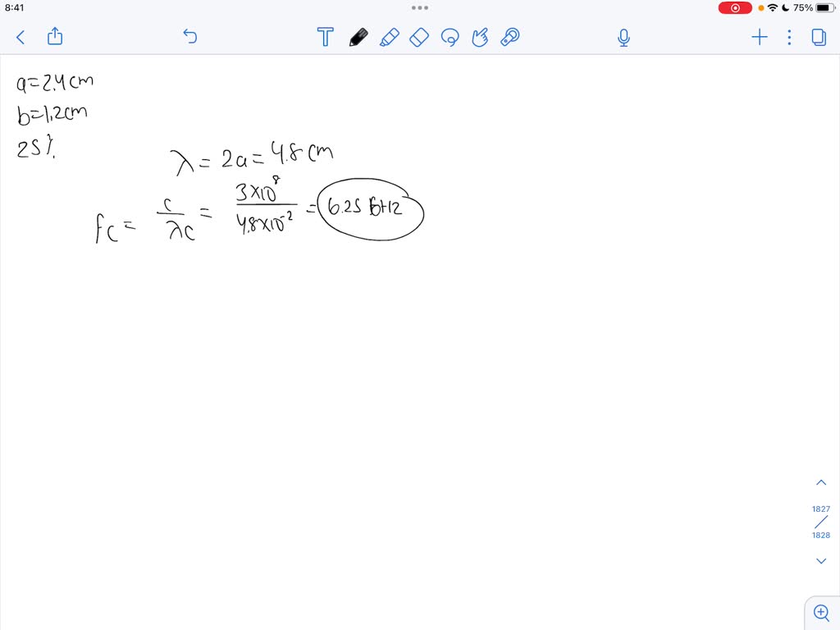Navigate to the previous page with up chevron
The image size is (840, 630).
point(821,482)
